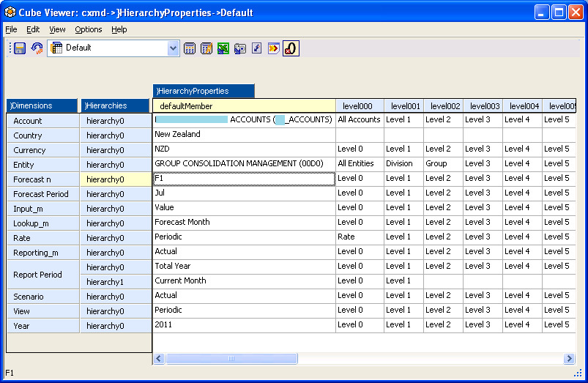The width and height of the screenshot is (588, 383).
Task: Click highlighted hierarchy0 in Forecast n row
Action: point(116,179)
